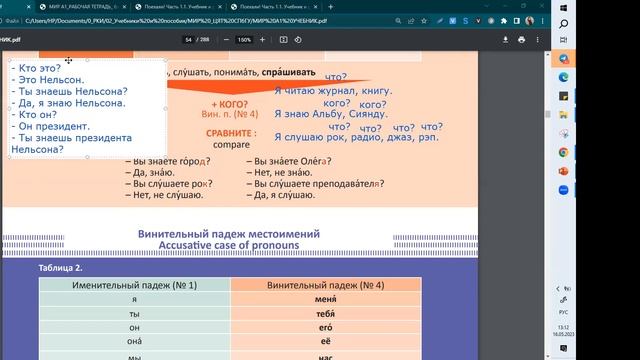Viewport: 640px width, 360px height.
Task: Close the МИР А1 РАБОЧАЯ ТЕТРАДЬ tab
Action: tap(124, 7)
